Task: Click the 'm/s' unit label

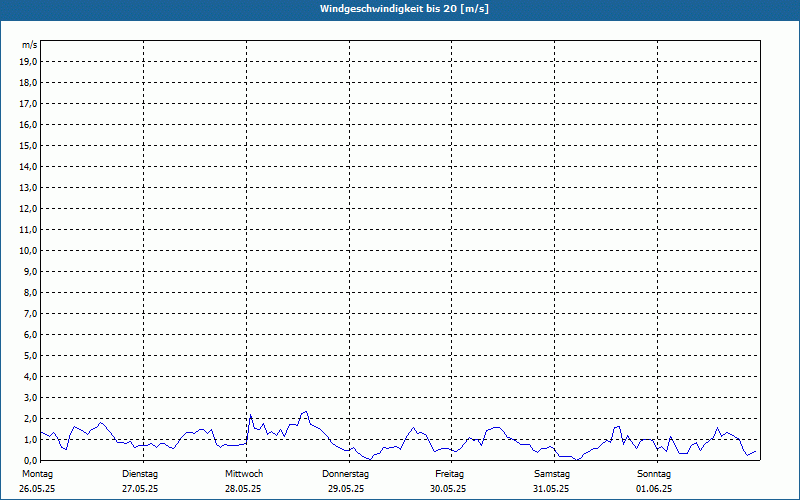Action: (30, 45)
